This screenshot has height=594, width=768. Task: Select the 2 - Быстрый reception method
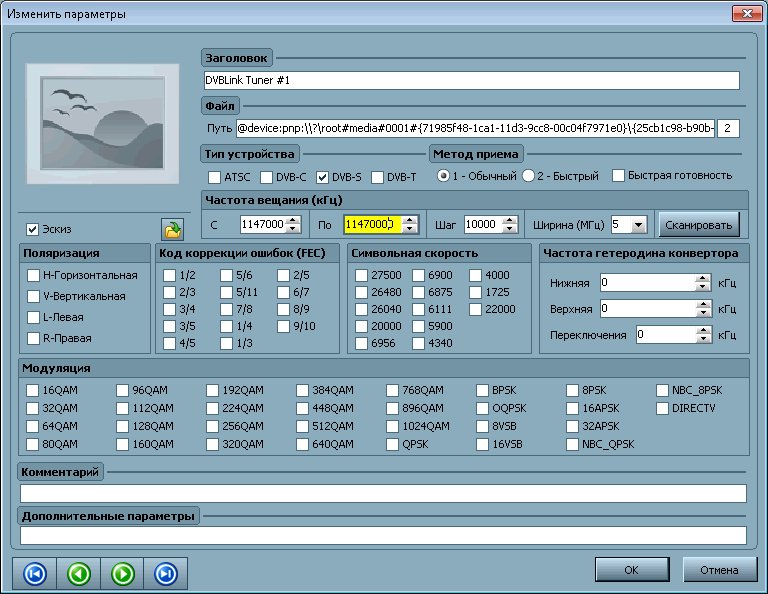tap(528, 176)
